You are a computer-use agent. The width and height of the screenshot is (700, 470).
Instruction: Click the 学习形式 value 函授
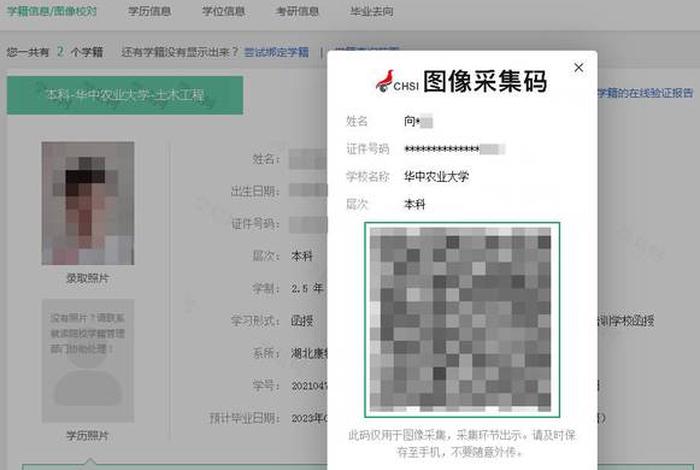pos(302,320)
